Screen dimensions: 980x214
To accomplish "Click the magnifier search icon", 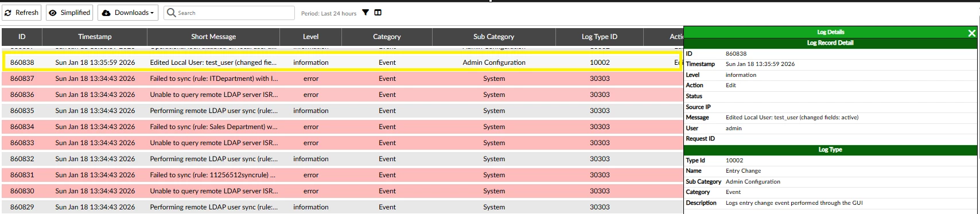I will click(x=171, y=13).
